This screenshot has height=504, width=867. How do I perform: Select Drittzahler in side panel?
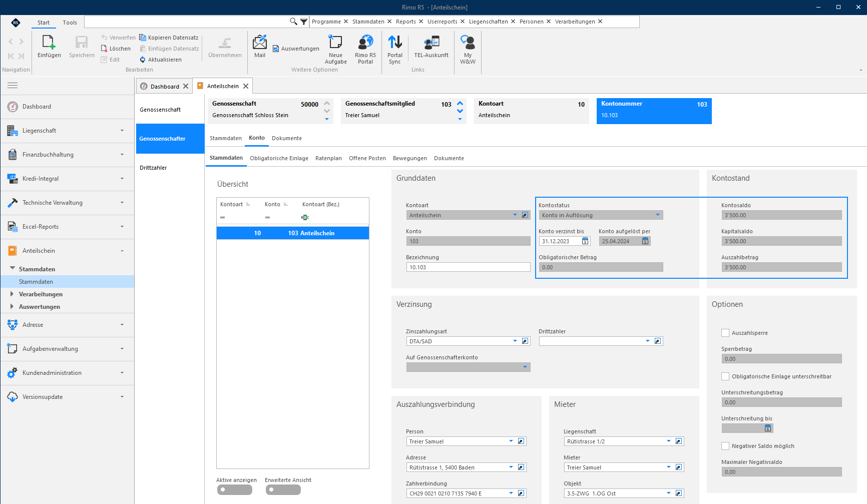click(153, 168)
